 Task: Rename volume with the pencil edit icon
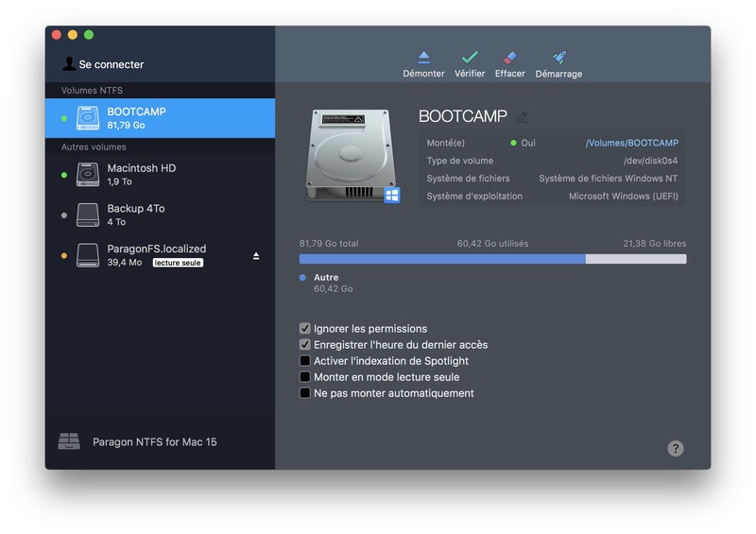click(x=522, y=117)
